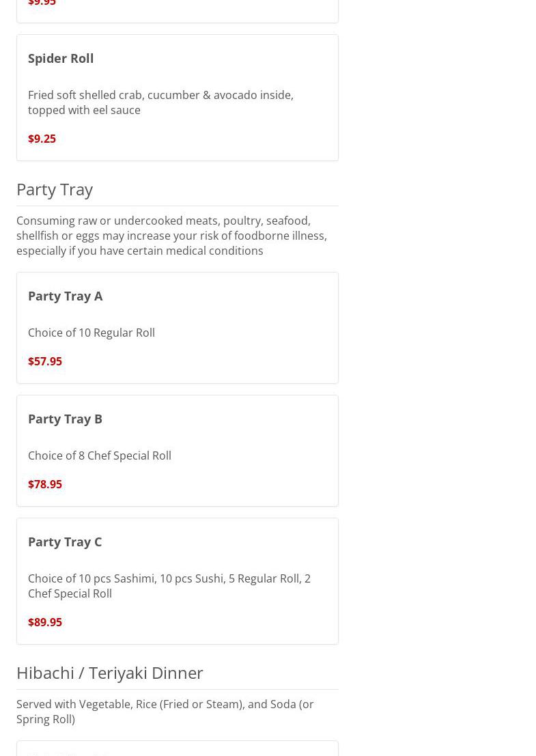The width and height of the screenshot is (536, 756).
Task: Select the $89.95 price for Party Tray C
Action: 45,622
